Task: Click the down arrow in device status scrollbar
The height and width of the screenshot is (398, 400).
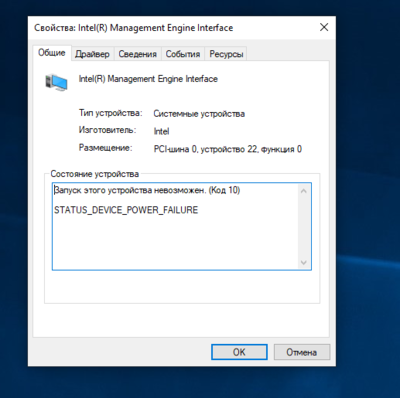Action: point(303,262)
